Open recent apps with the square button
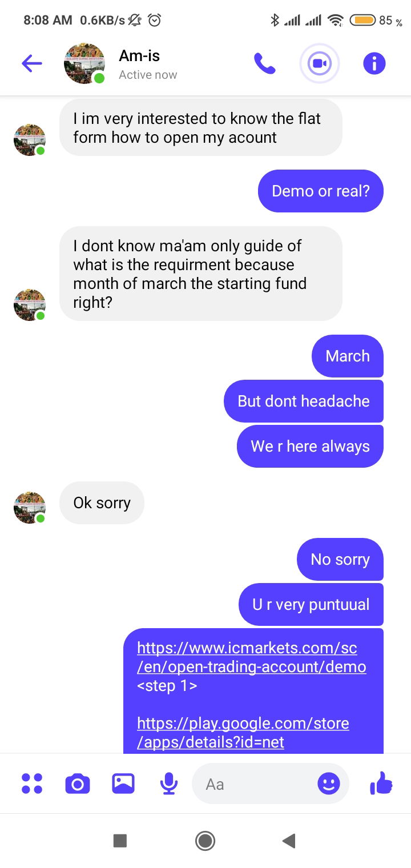 [120, 841]
